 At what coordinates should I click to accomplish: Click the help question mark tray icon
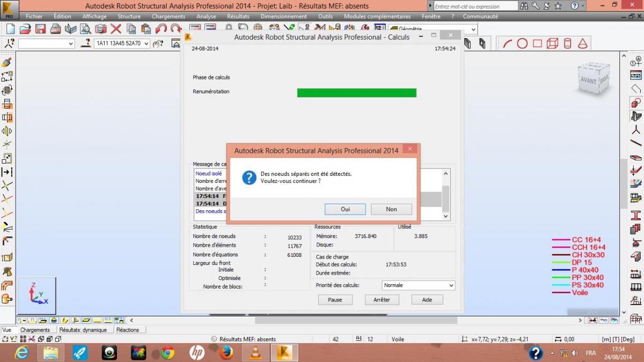(x=536, y=353)
